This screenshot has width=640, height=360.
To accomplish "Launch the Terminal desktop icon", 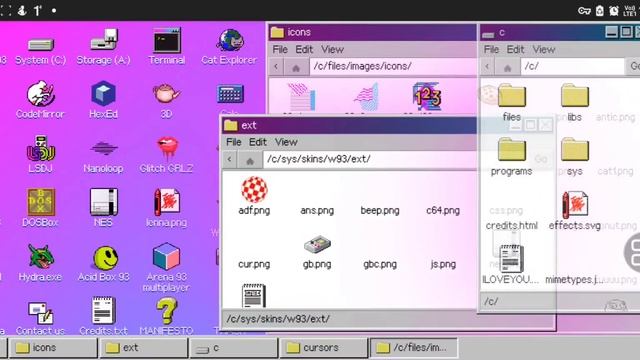I will pyautogui.click(x=167, y=47).
